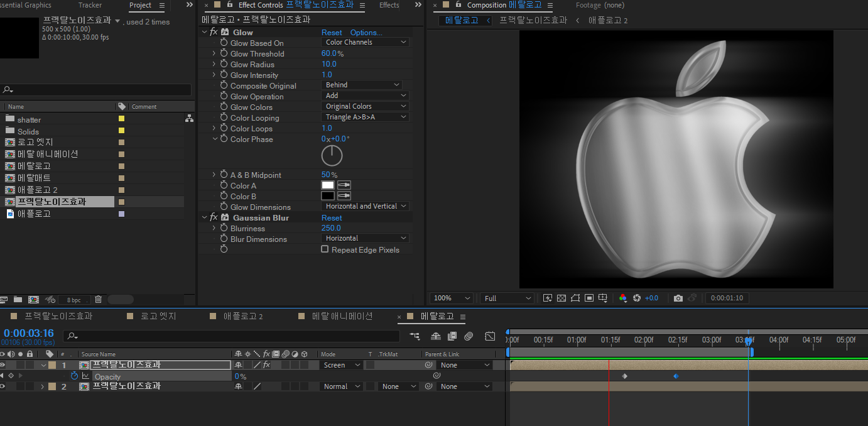Include Opacity in graph editor set

[85, 376]
